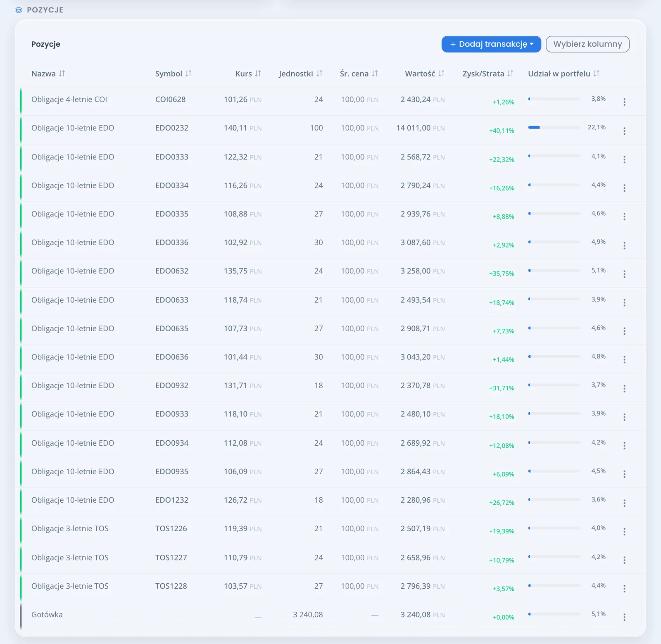The height and width of the screenshot is (644, 661).
Task: Click three-dot menu for EDO0334
Action: [x=624, y=188]
